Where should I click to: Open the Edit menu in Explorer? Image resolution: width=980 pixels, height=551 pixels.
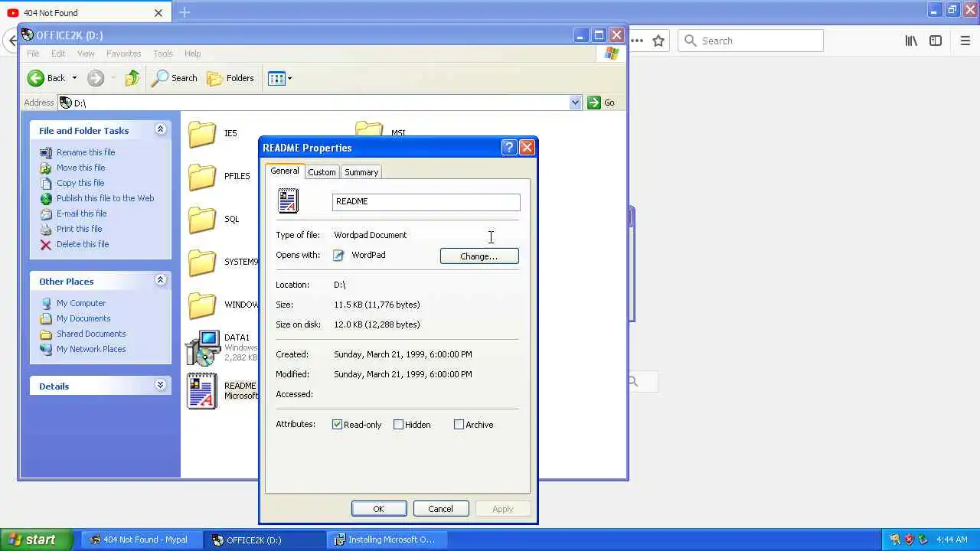58,54
